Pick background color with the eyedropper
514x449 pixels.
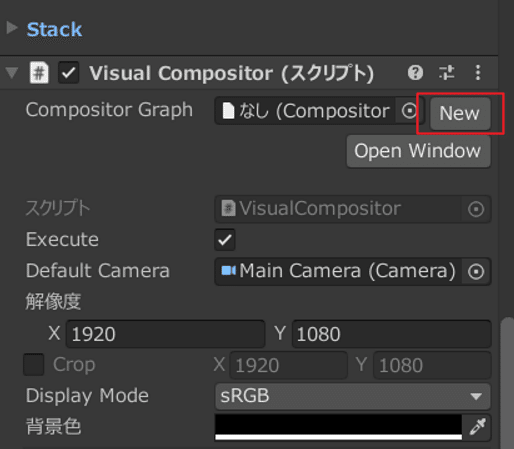[x=477, y=427]
